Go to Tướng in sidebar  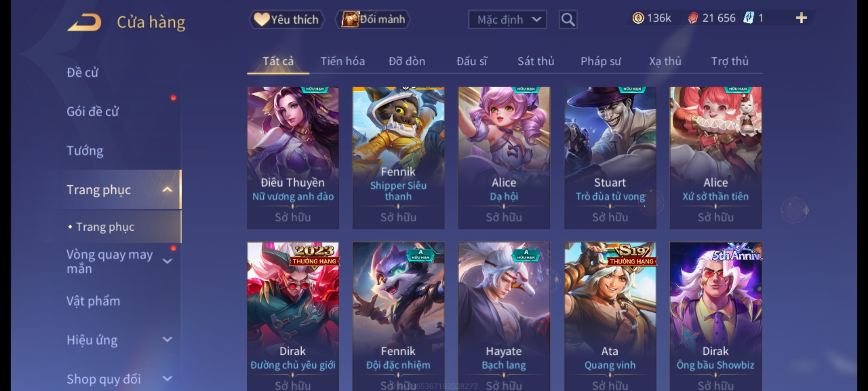click(85, 151)
